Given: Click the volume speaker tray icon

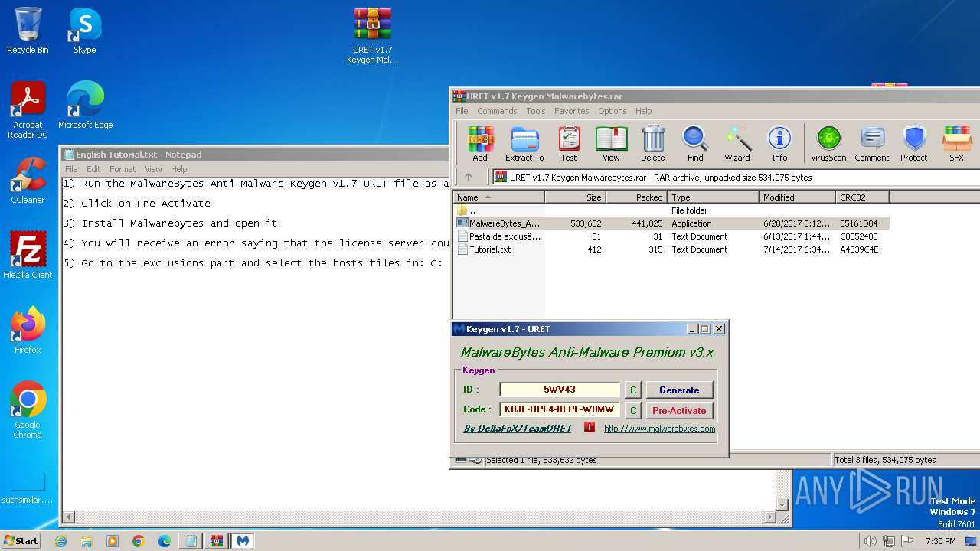Looking at the screenshot, I should tap(871, 541).
